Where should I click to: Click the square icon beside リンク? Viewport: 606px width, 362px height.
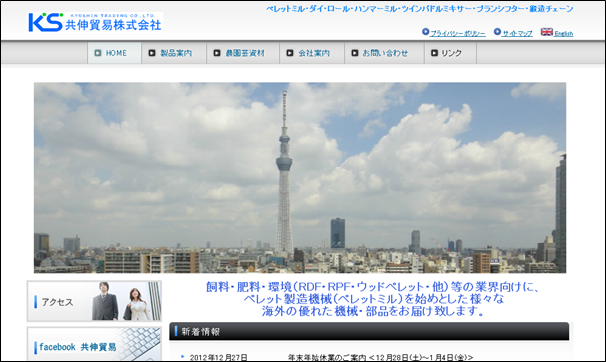coord(434,53)
